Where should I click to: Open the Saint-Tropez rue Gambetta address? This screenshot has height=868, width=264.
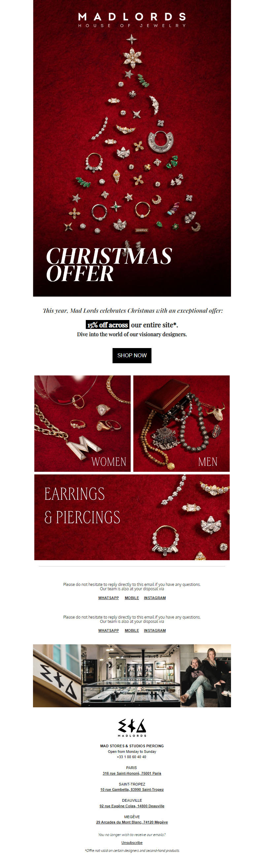point(132,789)
